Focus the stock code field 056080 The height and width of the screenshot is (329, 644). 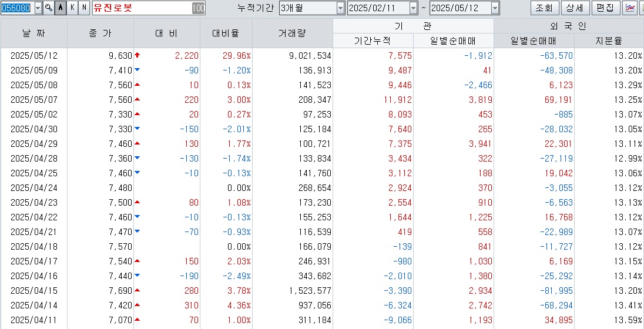click(17, 8)
